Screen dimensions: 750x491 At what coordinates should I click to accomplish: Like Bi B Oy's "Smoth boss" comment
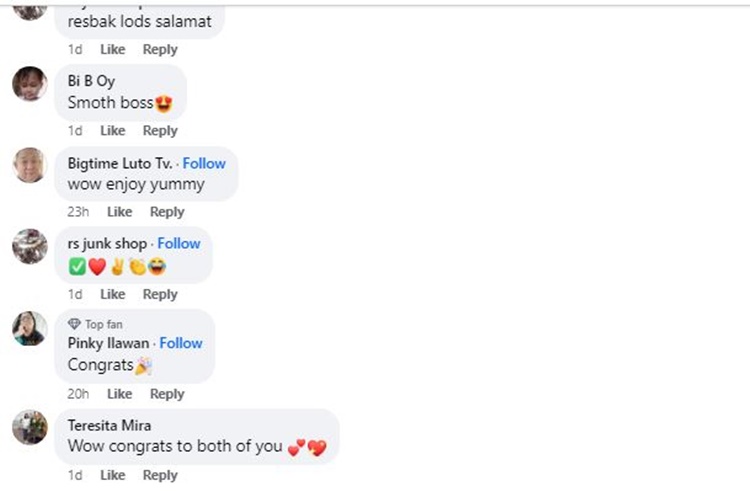[x=113, y=131]
